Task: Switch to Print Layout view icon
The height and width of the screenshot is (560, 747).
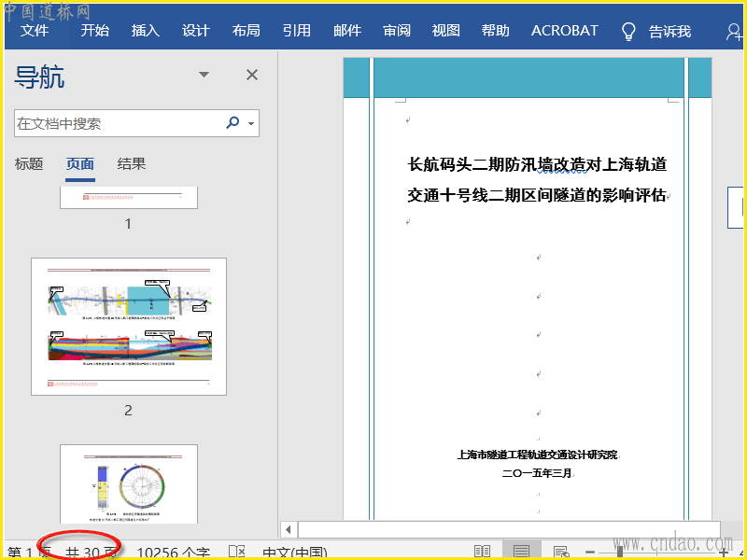Action: pyautogui.click(x=522, y=553)
